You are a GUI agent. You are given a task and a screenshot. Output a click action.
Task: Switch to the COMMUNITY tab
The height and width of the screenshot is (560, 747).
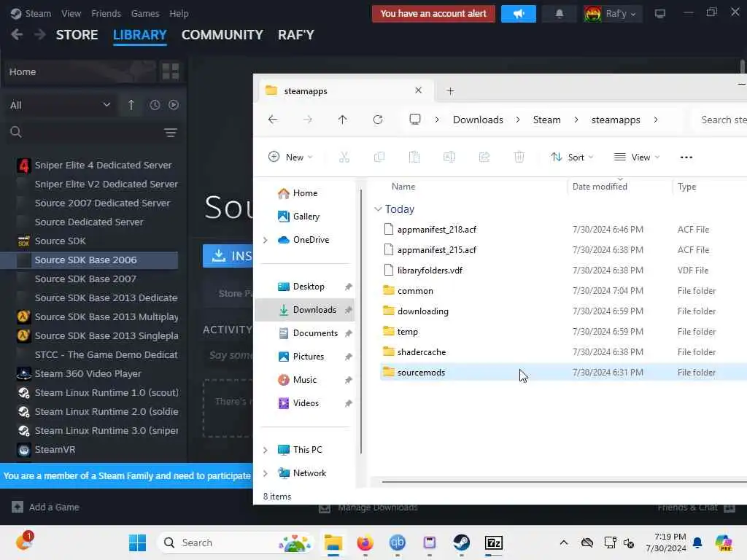[x=222, y=35]
